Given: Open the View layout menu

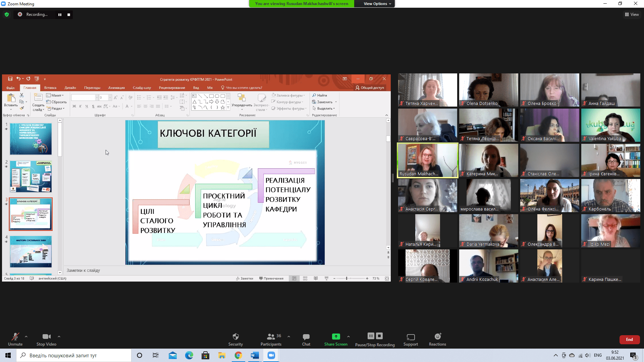Looking at the screenshot, I should tap(632, 14).
